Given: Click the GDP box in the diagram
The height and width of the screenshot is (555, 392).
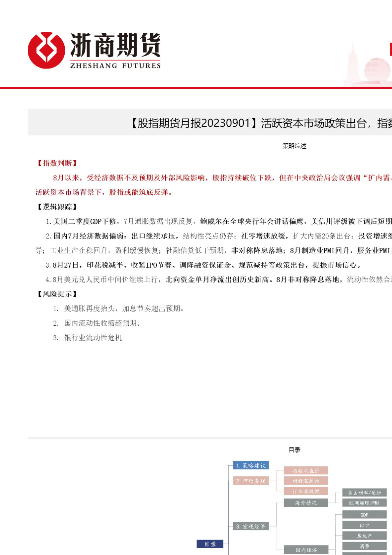Looking at the screenshot, I should pos(364,515).
